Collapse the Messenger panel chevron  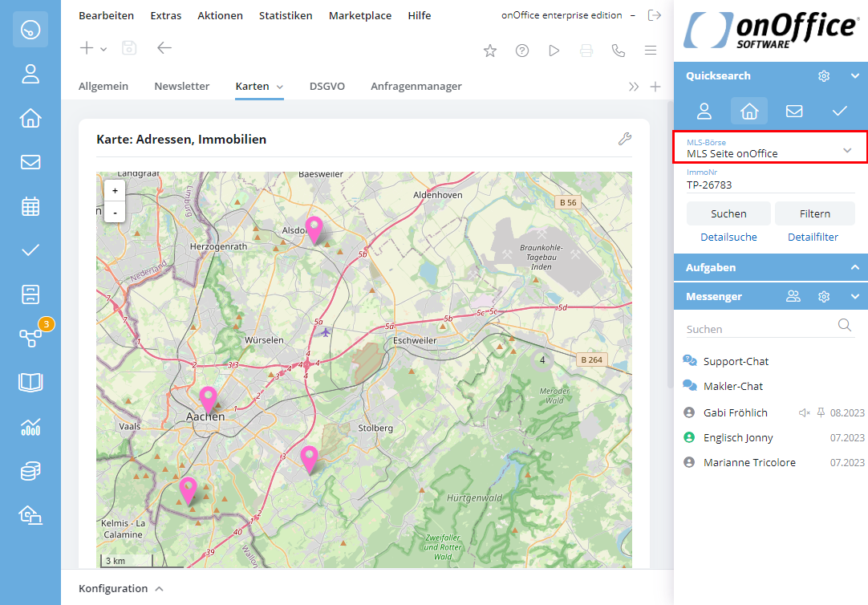click(854, 297)
